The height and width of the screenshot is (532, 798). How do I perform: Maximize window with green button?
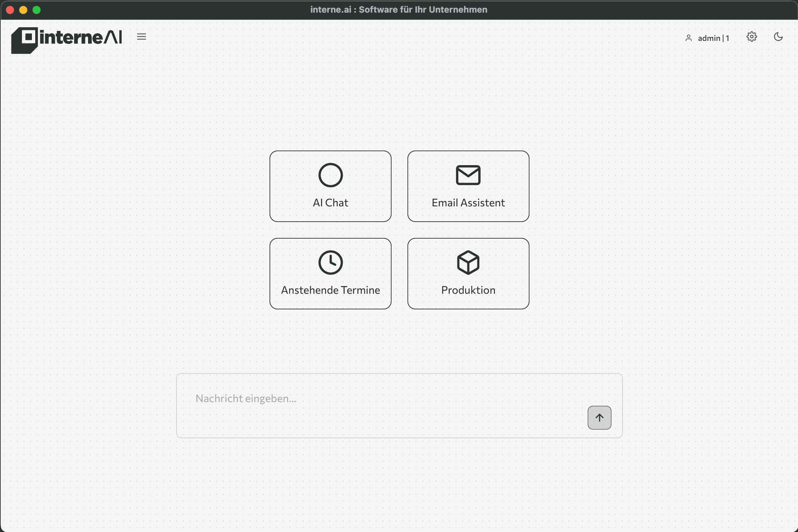click(37, 10)
